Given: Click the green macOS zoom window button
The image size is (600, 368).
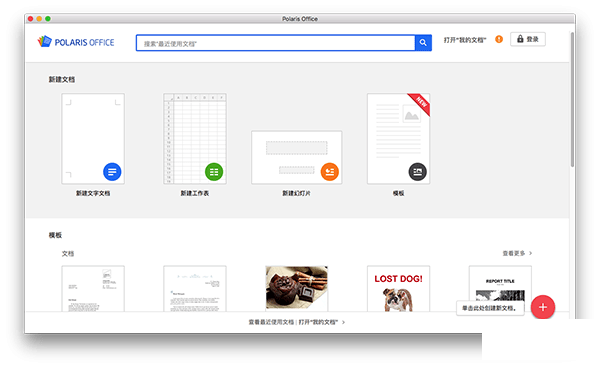Looking at the screenshot, I should (x=48, y=18).
